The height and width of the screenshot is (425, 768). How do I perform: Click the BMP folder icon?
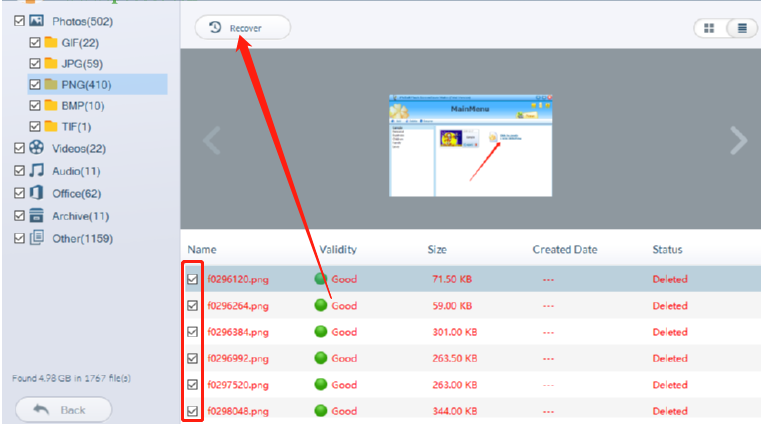point(51,105)
